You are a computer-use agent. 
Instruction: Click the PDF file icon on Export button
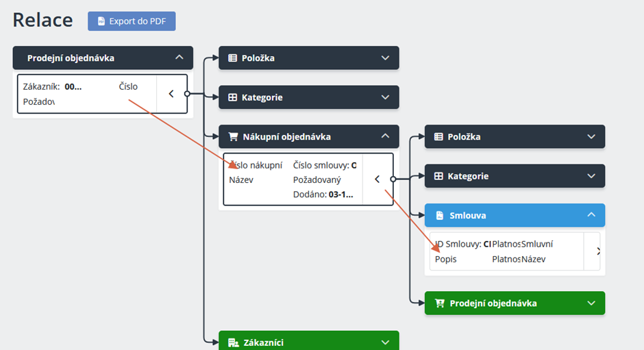[x=101, y=21]
